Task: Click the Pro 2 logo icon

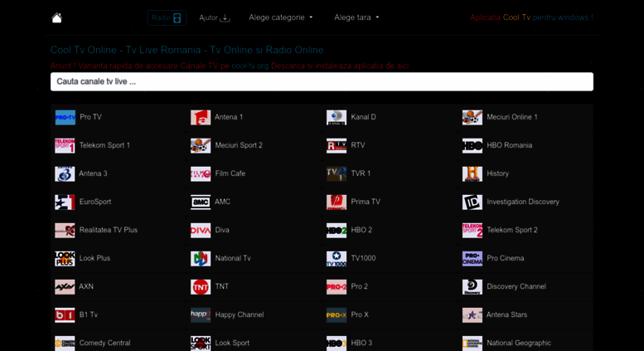Action: (x=337, y=287)
